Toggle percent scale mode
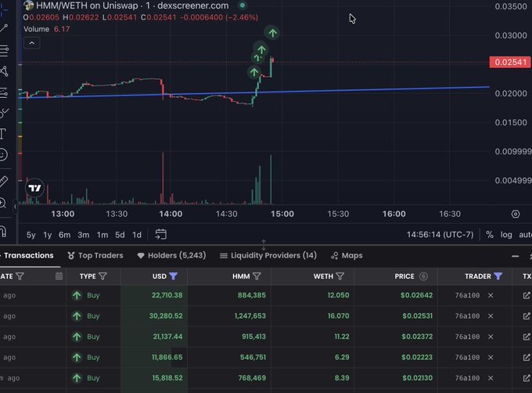 point(489,235)
